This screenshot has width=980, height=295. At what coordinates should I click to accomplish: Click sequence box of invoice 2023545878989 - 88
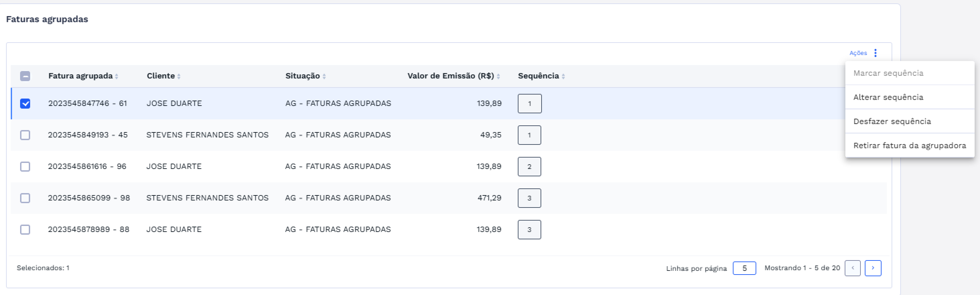pos(529,230)
